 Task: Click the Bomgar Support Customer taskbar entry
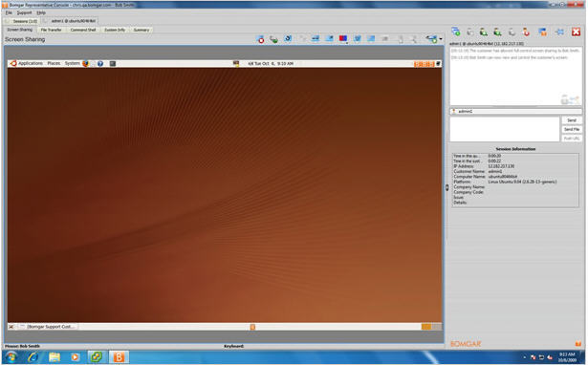[x=48, y=327]
